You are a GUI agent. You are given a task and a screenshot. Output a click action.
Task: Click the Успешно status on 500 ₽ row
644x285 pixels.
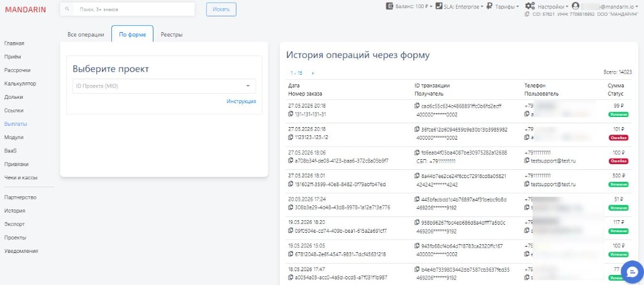618,184
